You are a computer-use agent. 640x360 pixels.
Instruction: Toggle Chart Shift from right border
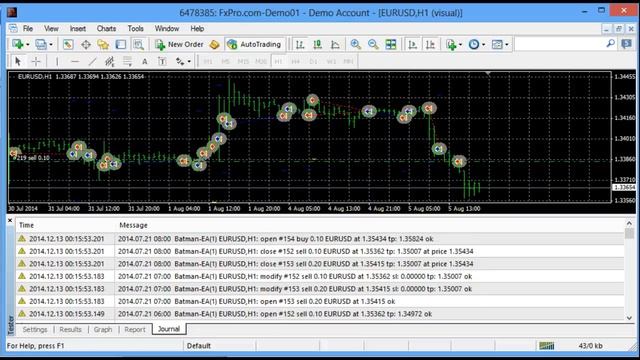[430, 44]
